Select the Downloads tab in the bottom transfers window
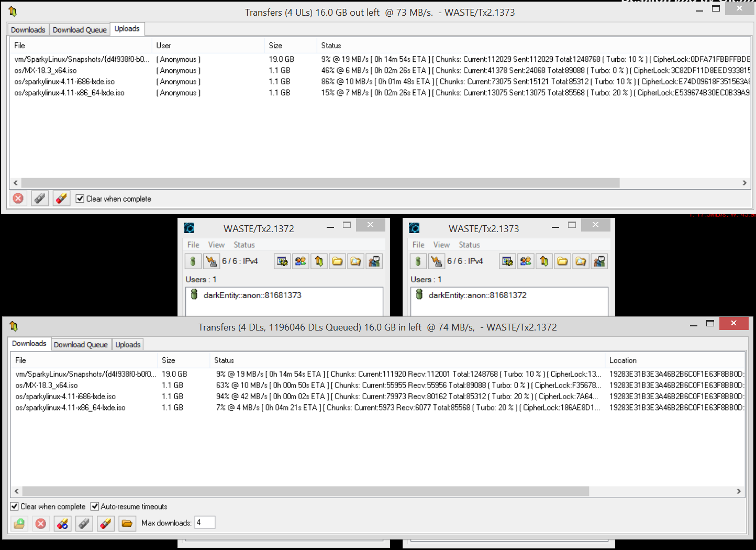 tap(29, 344)
